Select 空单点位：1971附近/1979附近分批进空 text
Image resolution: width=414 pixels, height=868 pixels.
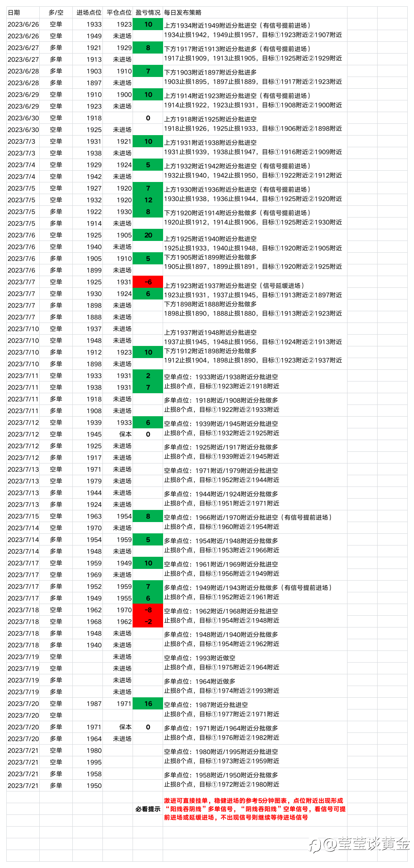pyautogui.click(x=221, y=471)
